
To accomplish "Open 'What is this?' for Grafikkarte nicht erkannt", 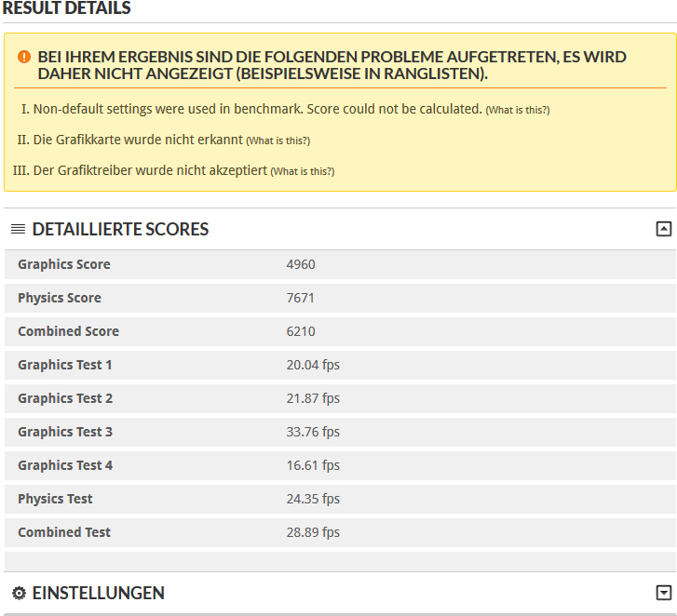I will click(278, 141).
